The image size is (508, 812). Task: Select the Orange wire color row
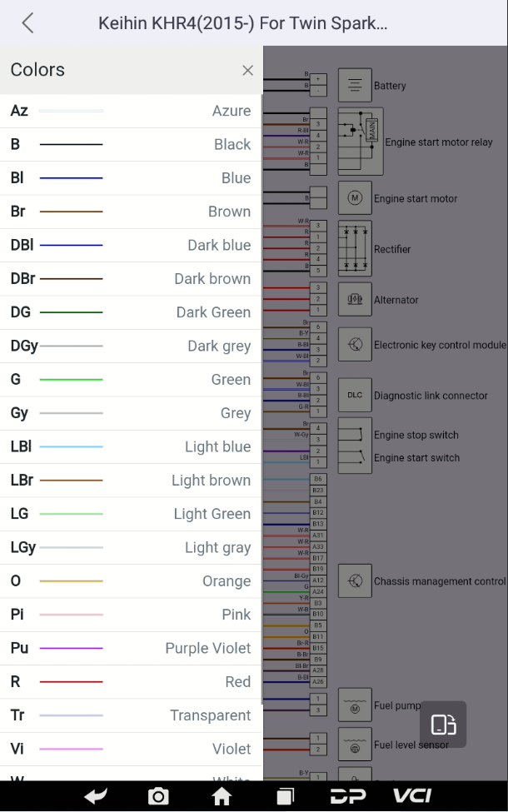(x=131, y=581)
